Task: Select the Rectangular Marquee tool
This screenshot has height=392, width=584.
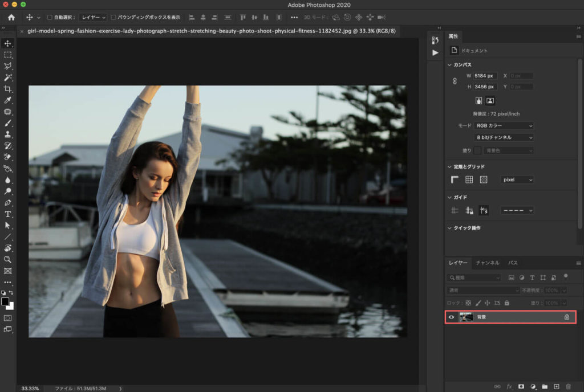Action: 7,55
